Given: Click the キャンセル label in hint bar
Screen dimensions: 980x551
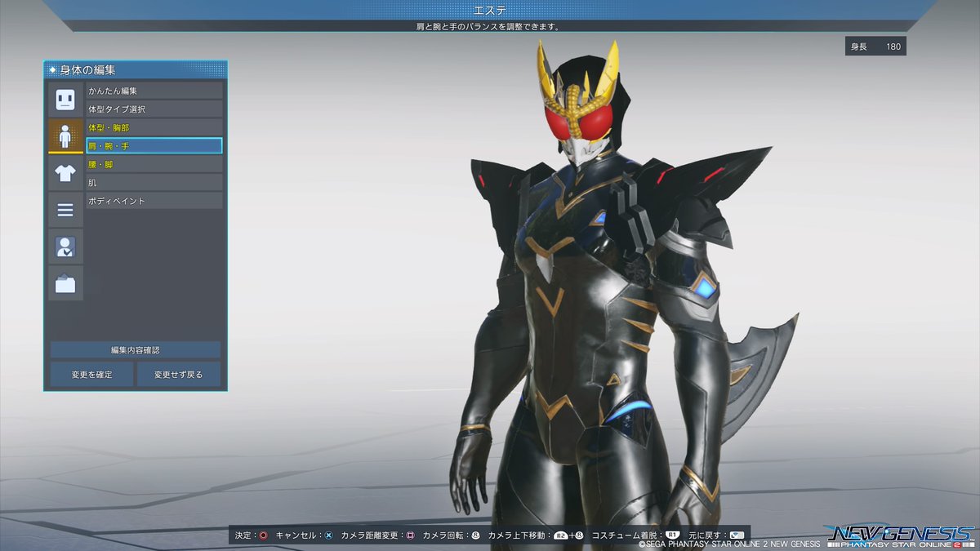Looking at the screenshot, I should 296,535.
